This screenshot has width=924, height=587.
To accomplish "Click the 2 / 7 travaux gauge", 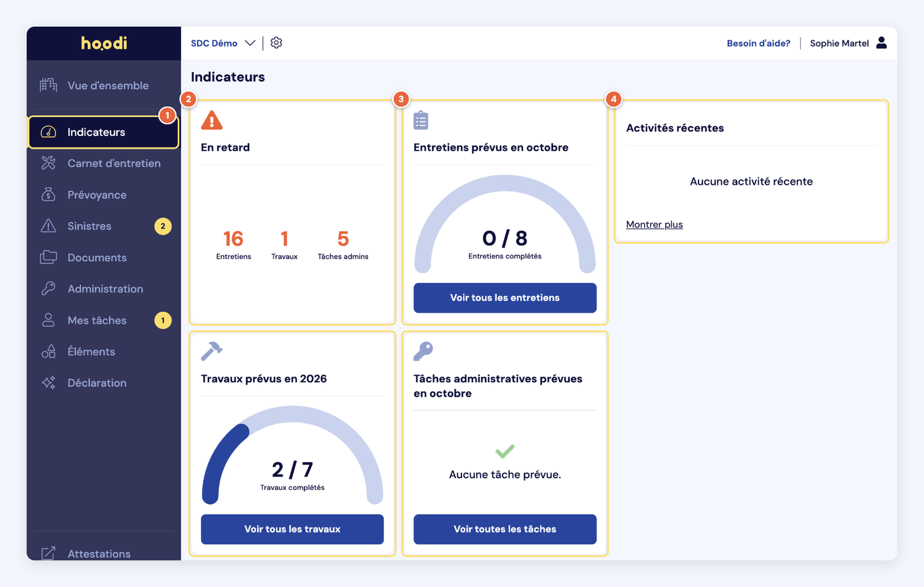I will (292, 456).
